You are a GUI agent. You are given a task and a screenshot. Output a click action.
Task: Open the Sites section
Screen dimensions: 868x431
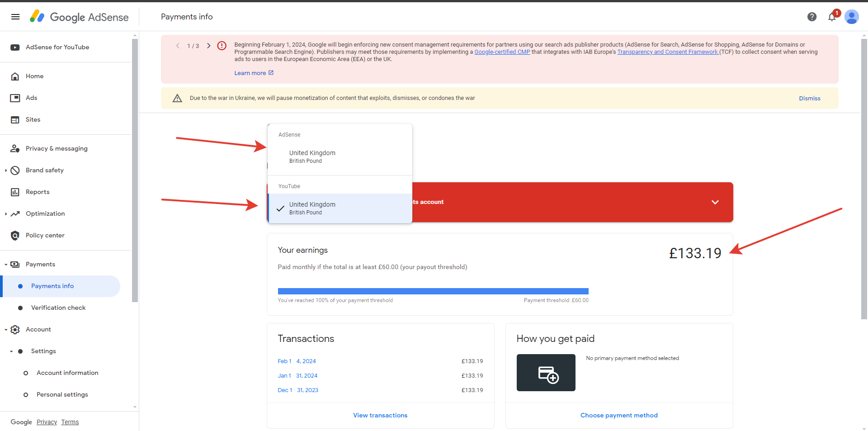coord(33,120)
